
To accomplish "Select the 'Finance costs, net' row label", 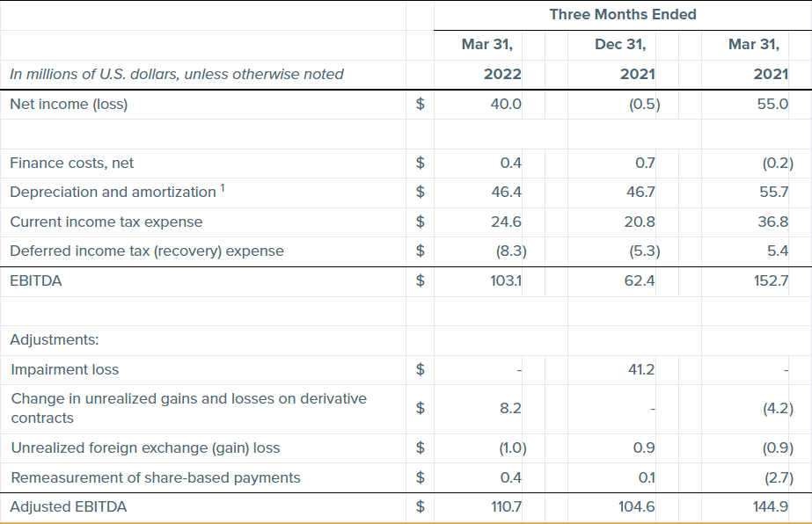I will coord(72,163).
